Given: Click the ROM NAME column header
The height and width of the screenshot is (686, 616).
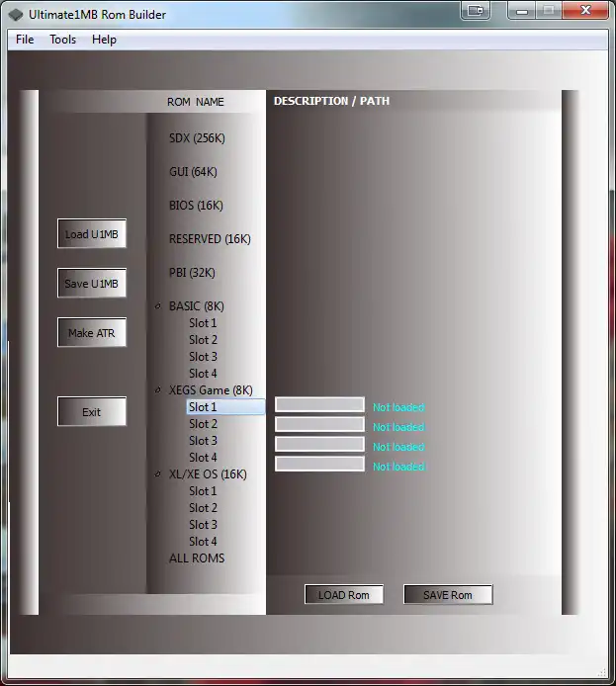Looking at the screenshot, I should pos(196,102).
